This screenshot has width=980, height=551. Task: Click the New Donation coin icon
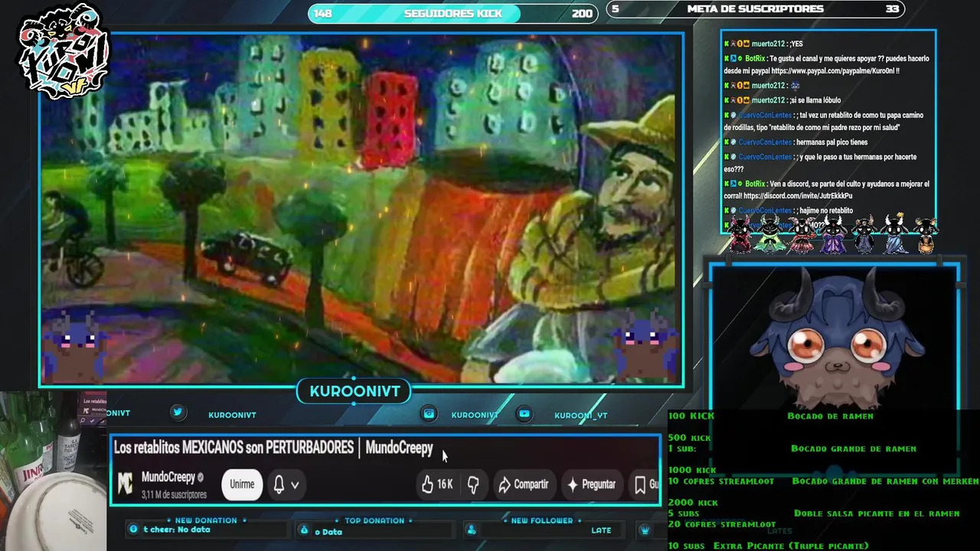tap(133, 529)
